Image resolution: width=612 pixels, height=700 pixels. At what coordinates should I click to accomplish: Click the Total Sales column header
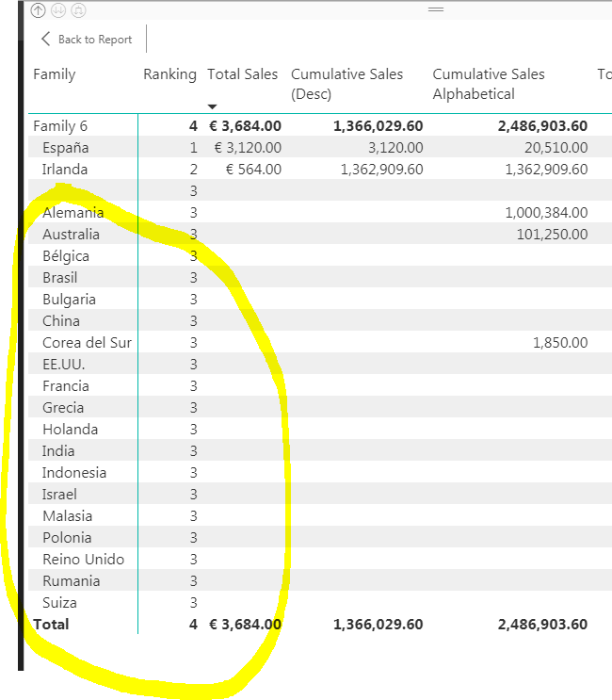coord(242,74)
